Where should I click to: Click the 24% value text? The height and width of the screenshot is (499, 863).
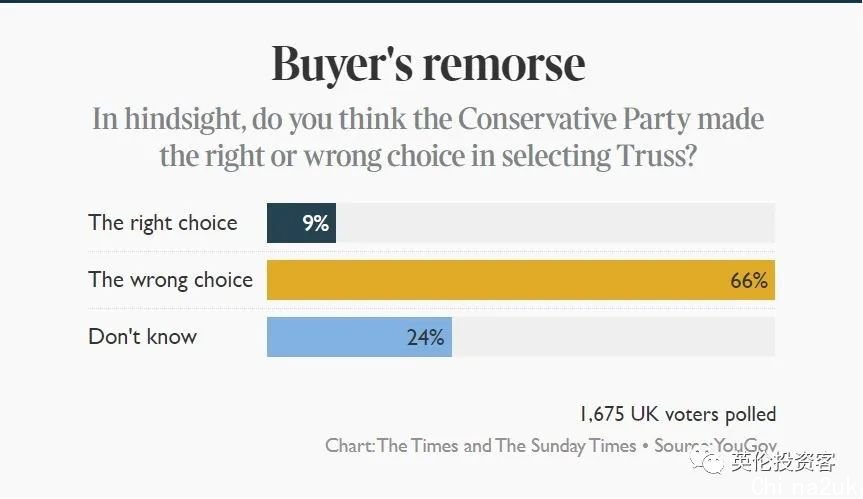(x=425, y=337)
